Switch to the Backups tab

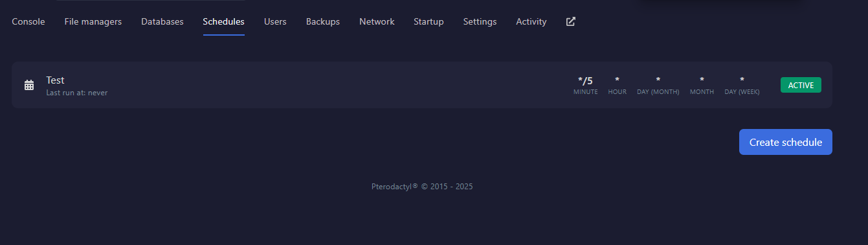click(323, 21)
